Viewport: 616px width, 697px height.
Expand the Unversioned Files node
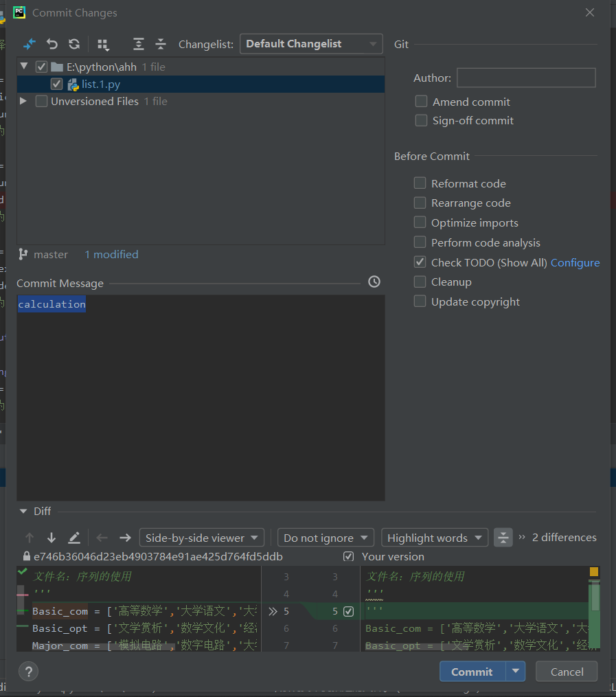coord(23,102)
